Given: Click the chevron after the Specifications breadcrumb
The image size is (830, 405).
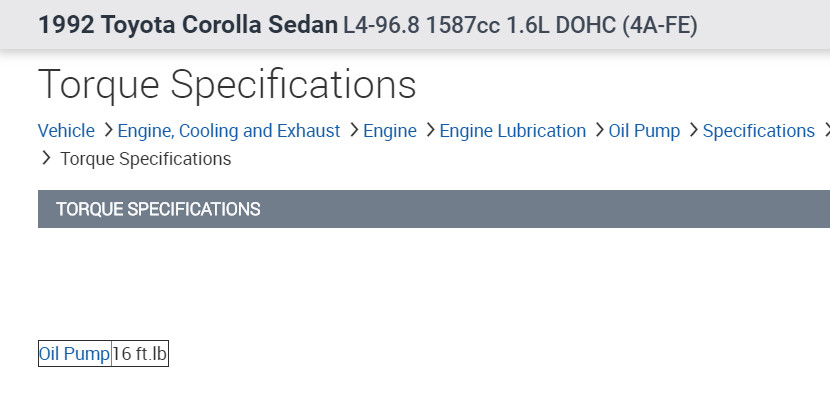Looking at the screenshot, I should (825, 130).
